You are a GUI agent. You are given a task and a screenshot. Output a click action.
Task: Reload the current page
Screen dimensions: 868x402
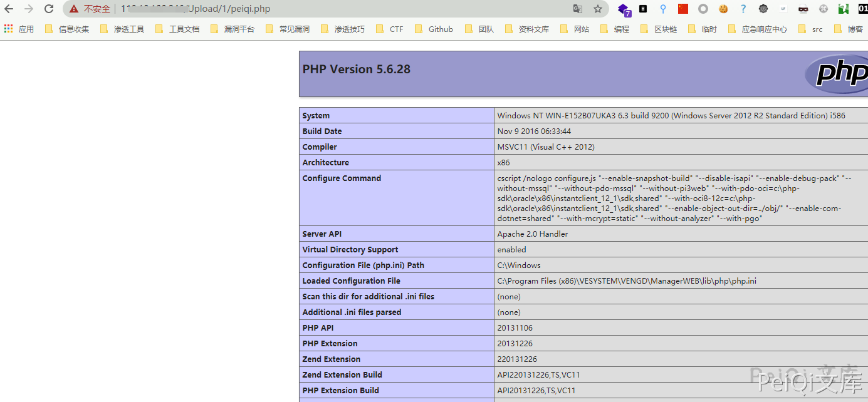click(49, 9)
